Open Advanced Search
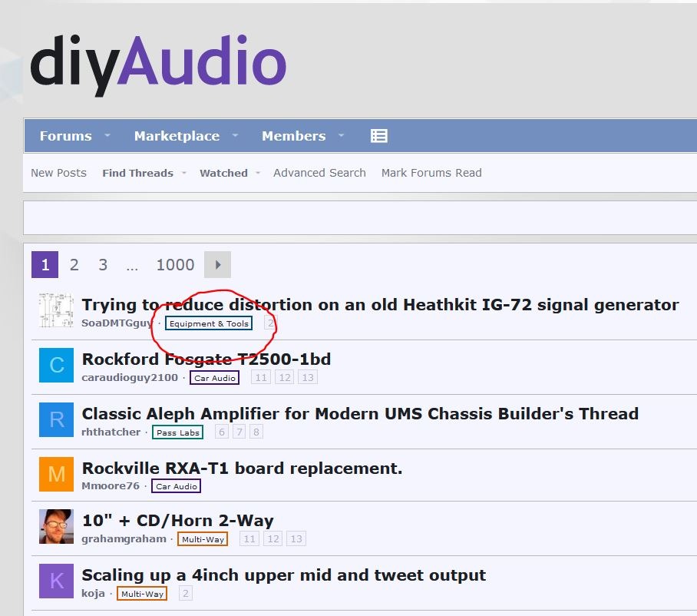Viewport: 697px width, 616px height. point(319,173)
